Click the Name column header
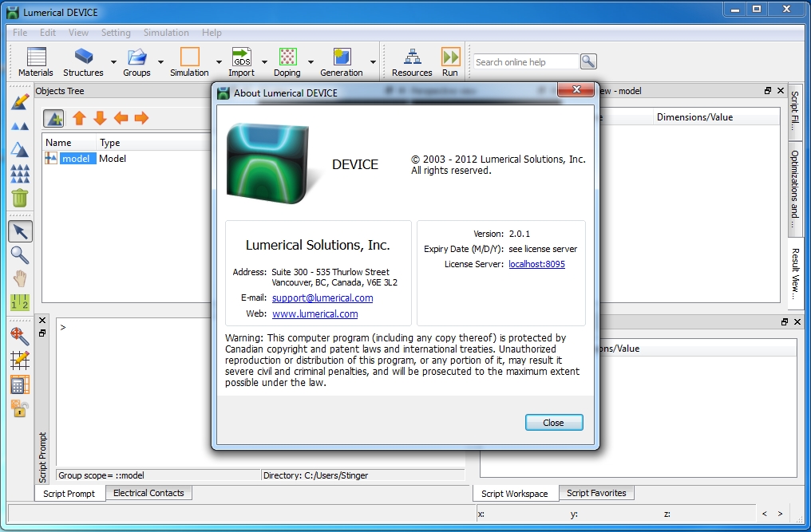The width and height of the screenshot is (811, 532). point(69,143)
